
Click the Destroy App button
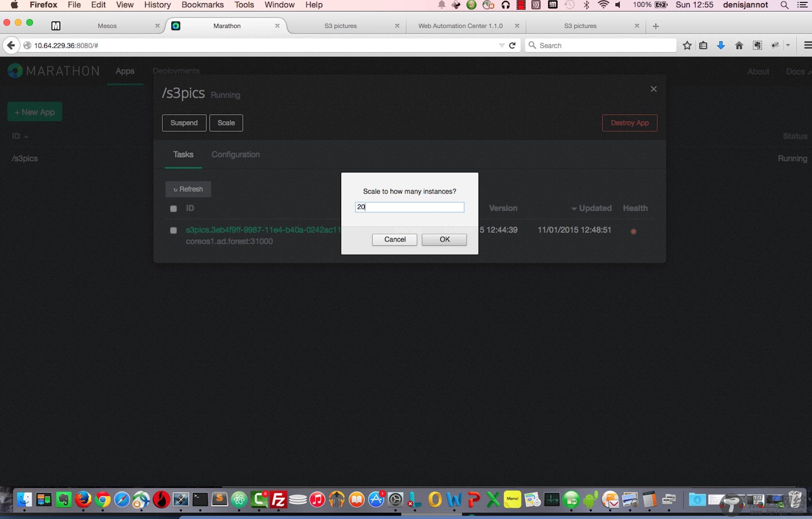click(x=629, y=123)
